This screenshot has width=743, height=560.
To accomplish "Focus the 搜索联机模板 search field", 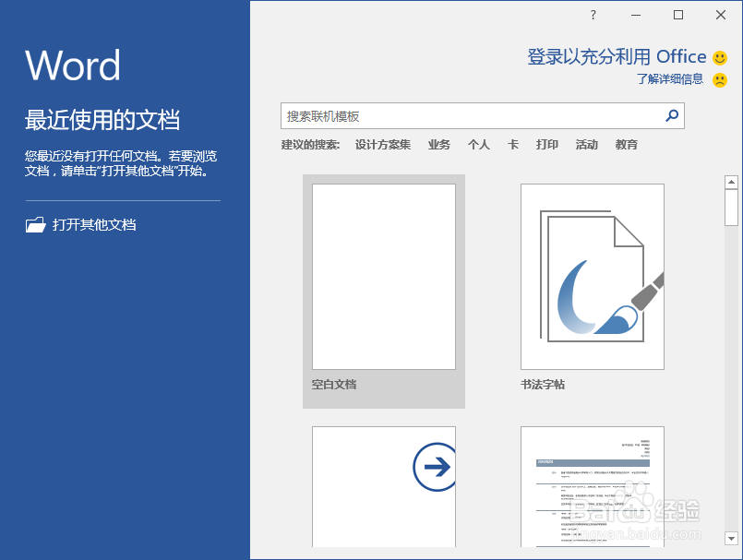I will click(x=483, y=116).
